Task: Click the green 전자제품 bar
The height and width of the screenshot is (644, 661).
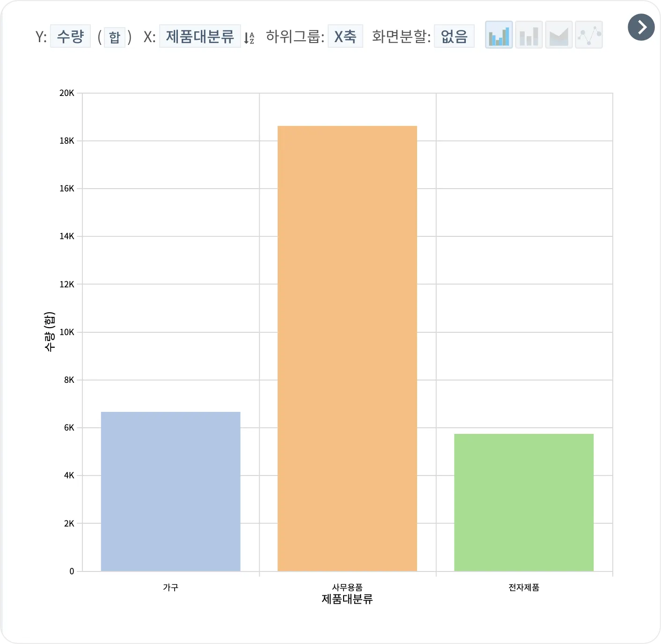Action: pos(524,503)
